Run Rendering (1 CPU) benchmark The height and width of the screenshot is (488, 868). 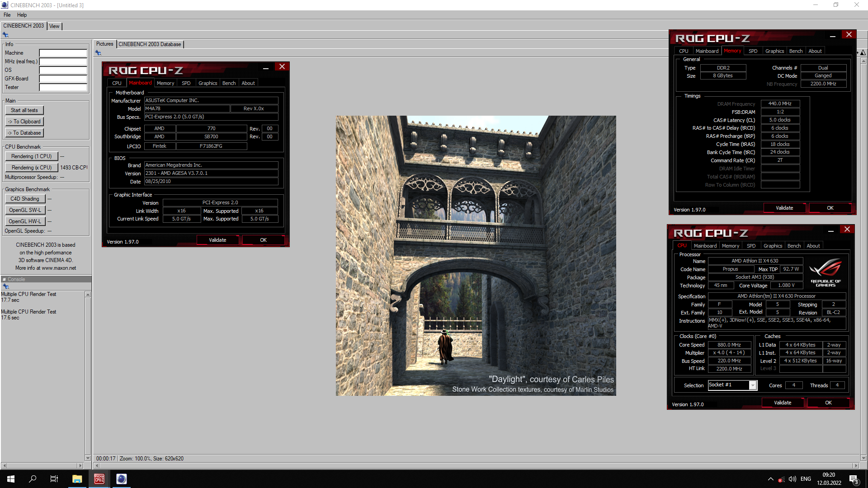coord(32,156)
